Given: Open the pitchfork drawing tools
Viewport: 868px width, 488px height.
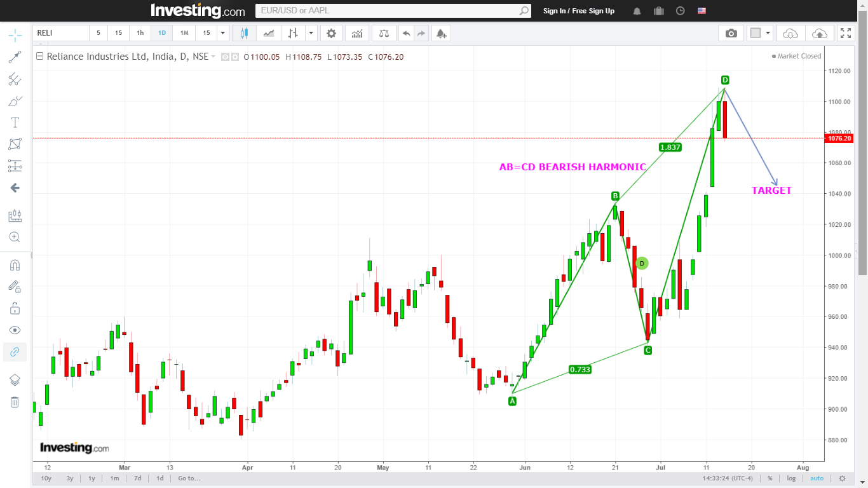Looking at the screenshot, I should 15,79.
